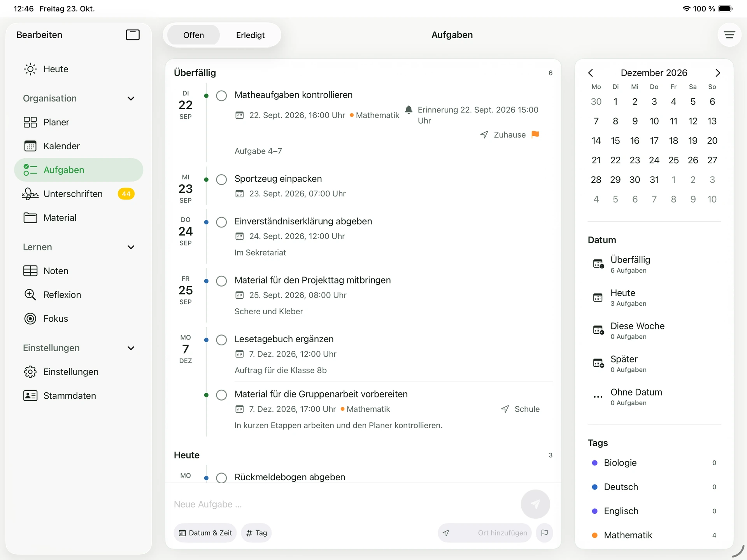Tick Material für den Projekttag mitbringen
The height and width of the screenshot is (560, 747).
(221, 281)
